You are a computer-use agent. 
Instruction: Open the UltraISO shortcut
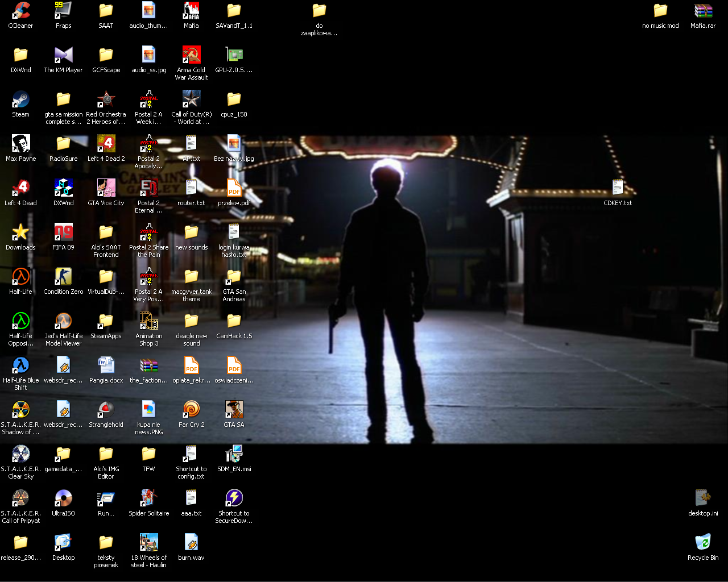pyautogui.click(x=63, y=498)
